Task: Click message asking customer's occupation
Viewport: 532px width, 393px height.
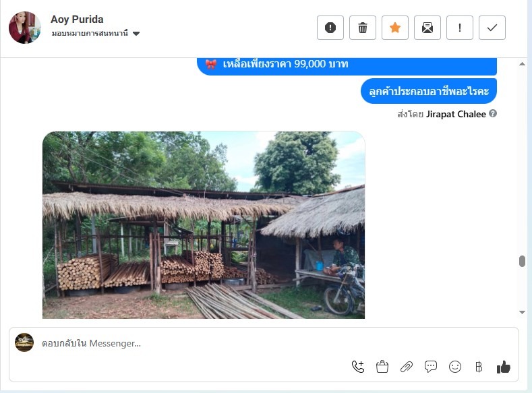Action: (429, 91)
